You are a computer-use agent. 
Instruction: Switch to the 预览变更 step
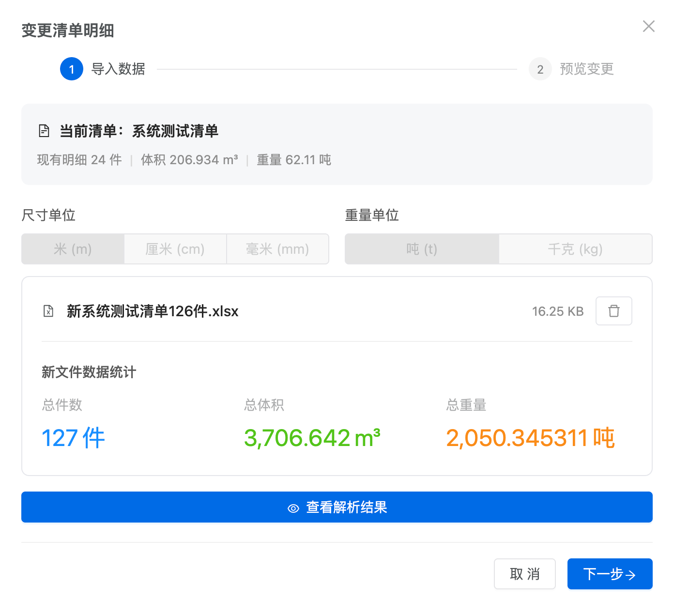coord(586,69)
